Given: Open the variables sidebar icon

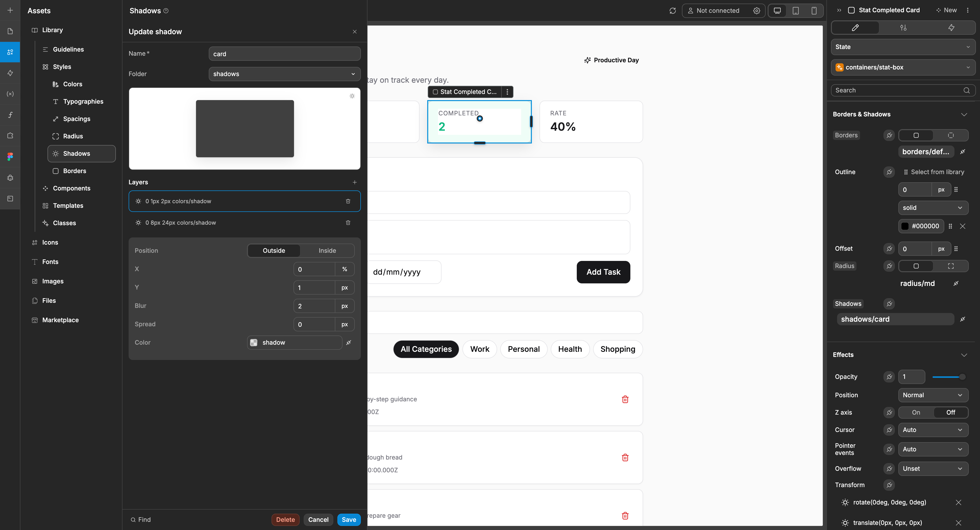Looking at the screenshot, I should [x=10, y=94].
